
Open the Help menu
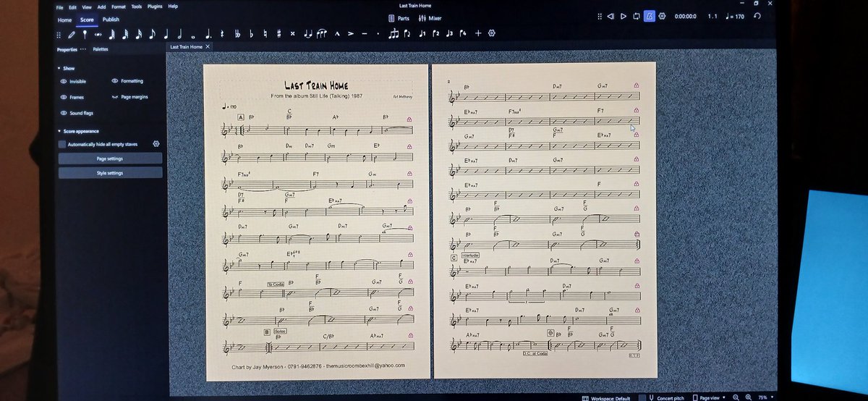173,6
